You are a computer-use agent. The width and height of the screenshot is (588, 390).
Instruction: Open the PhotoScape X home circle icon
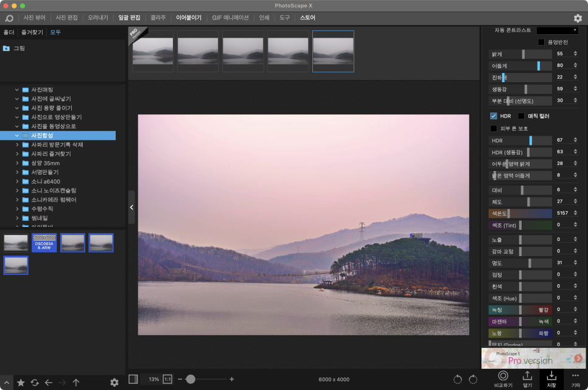(x=9, y=18)
